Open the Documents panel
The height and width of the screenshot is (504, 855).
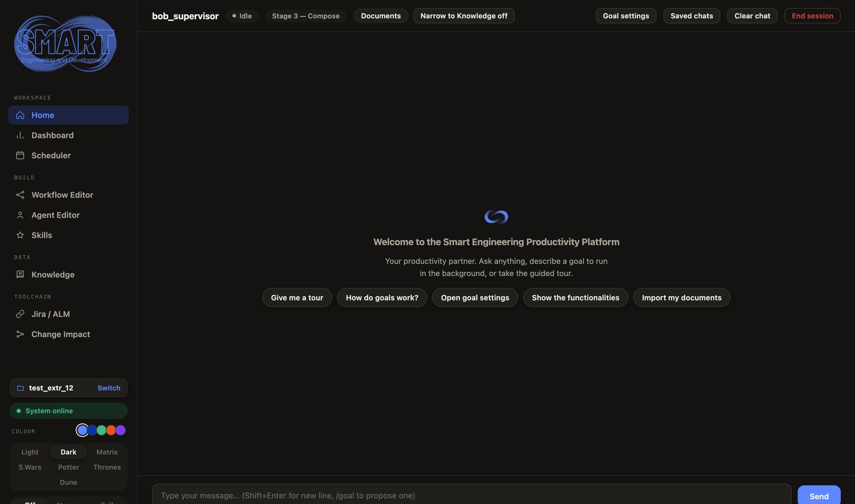tap(380, 16)
